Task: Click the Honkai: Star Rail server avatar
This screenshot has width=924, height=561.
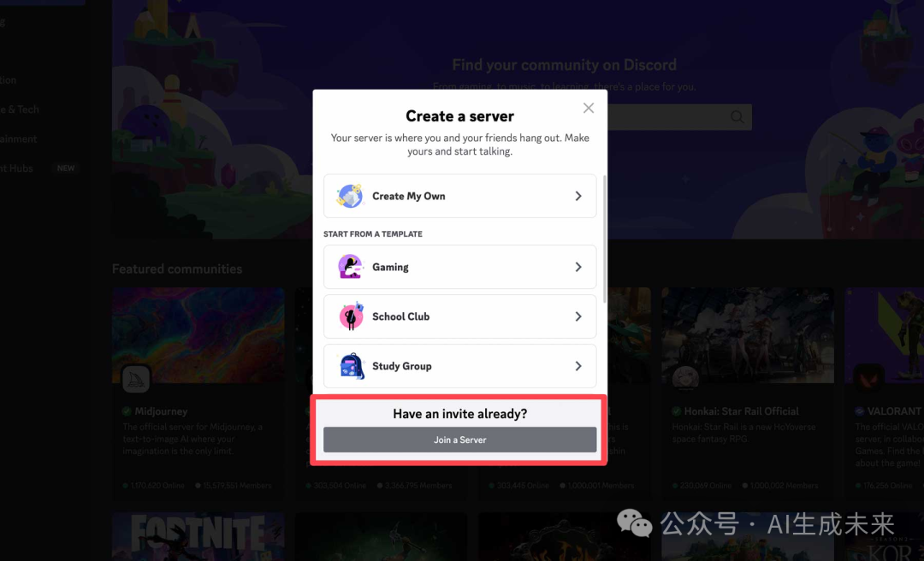Action: click(x=686, y=379)
